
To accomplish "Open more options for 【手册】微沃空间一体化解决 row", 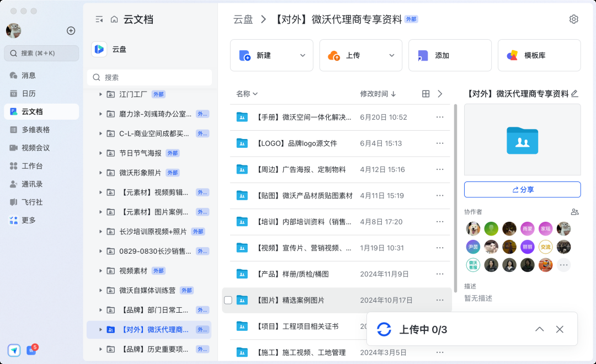I will 440,117.
